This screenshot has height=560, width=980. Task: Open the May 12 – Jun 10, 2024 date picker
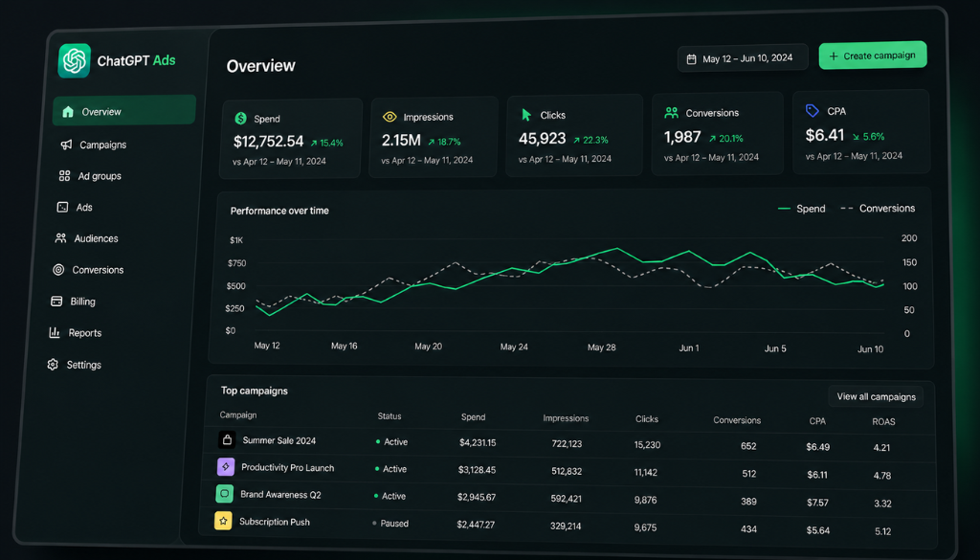(743, 58)
